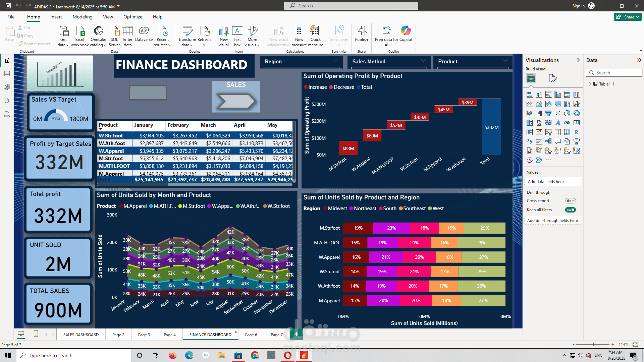Switch to Model view in left sidebar

click(x=7, y=87)
